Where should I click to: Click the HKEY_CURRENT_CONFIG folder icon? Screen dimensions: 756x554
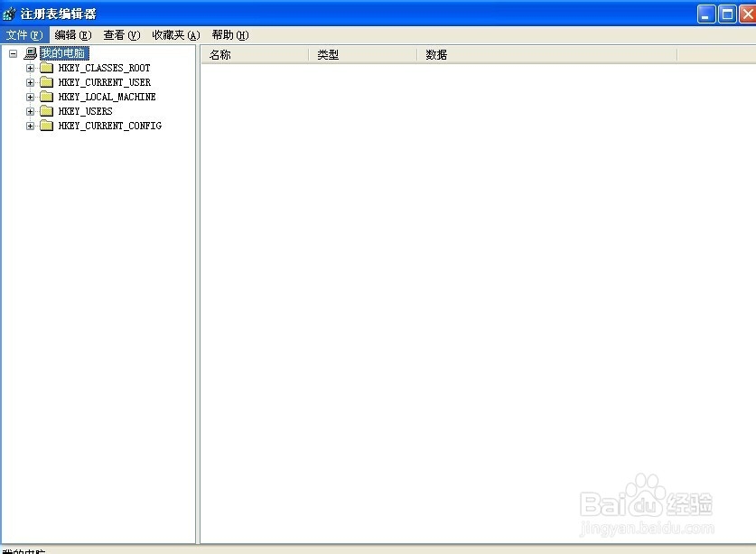[x=46, y=126]
